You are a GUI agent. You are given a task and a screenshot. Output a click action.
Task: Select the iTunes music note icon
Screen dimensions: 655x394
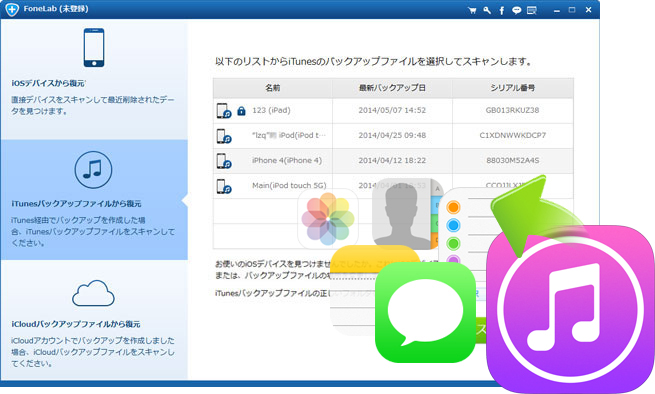(93, 170)
